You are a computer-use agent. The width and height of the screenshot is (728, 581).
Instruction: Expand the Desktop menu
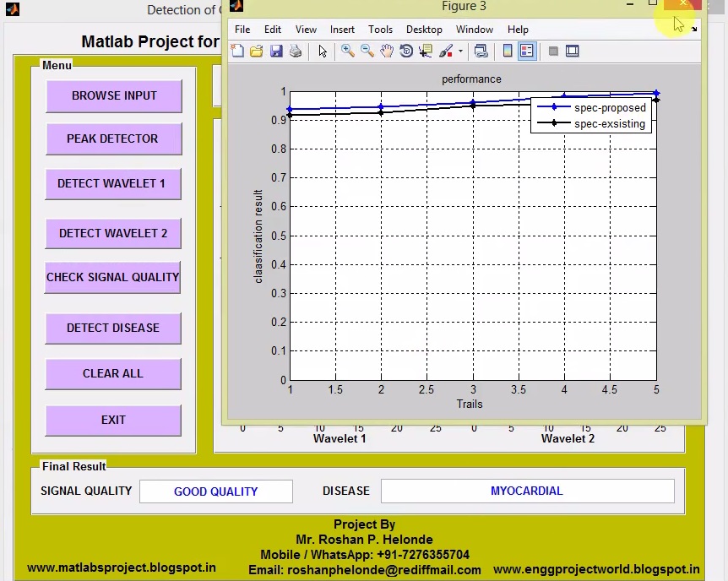click(424, 29)
